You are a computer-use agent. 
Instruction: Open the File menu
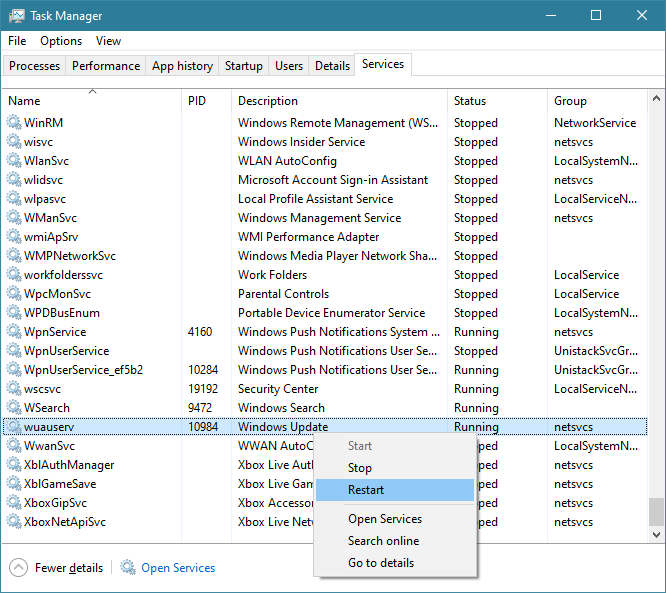[x=17, y=41]
